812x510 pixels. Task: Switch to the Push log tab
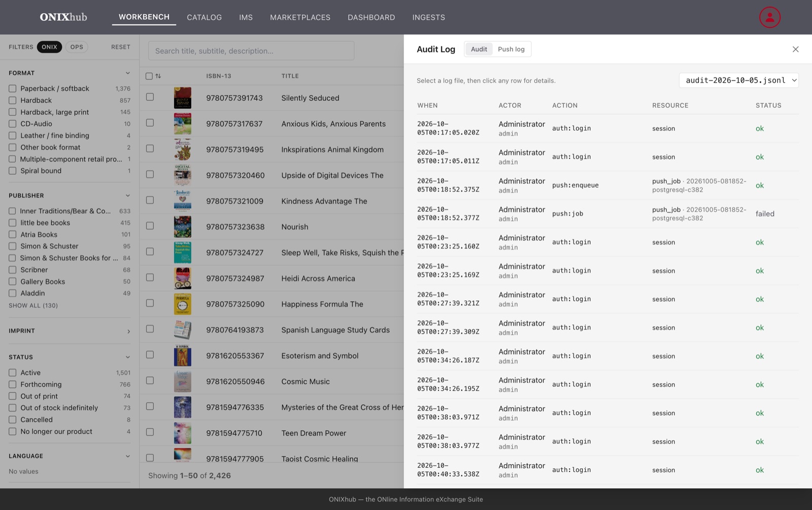[511, 49]
